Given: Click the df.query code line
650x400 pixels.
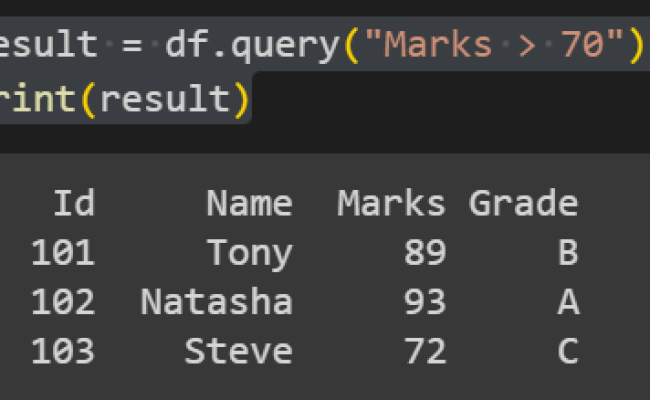Looking at the screenshot, I should click(x=322, y=45).
